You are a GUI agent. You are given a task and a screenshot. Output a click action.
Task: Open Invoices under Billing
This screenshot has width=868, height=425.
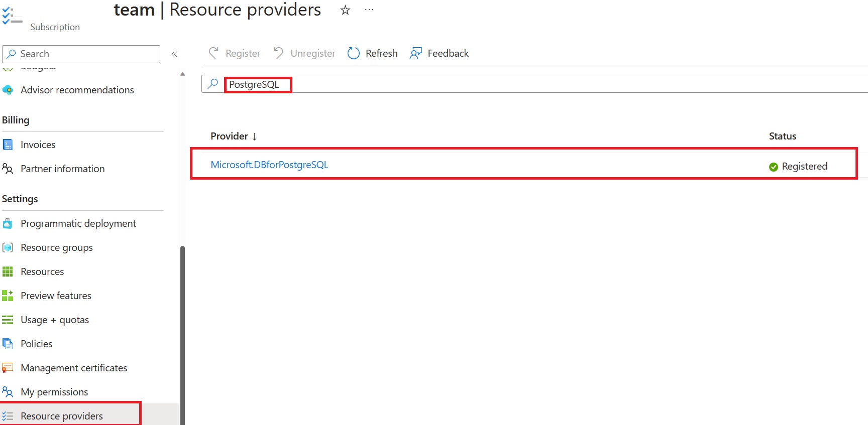coord(38,145)
